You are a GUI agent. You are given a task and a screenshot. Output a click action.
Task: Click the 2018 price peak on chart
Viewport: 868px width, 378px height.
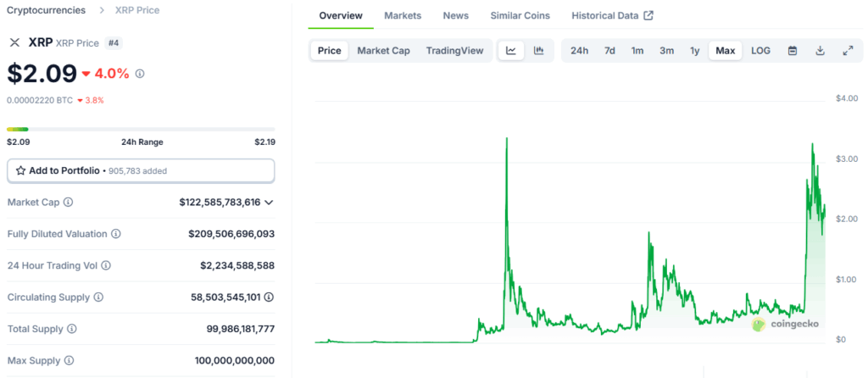(507, 138)
